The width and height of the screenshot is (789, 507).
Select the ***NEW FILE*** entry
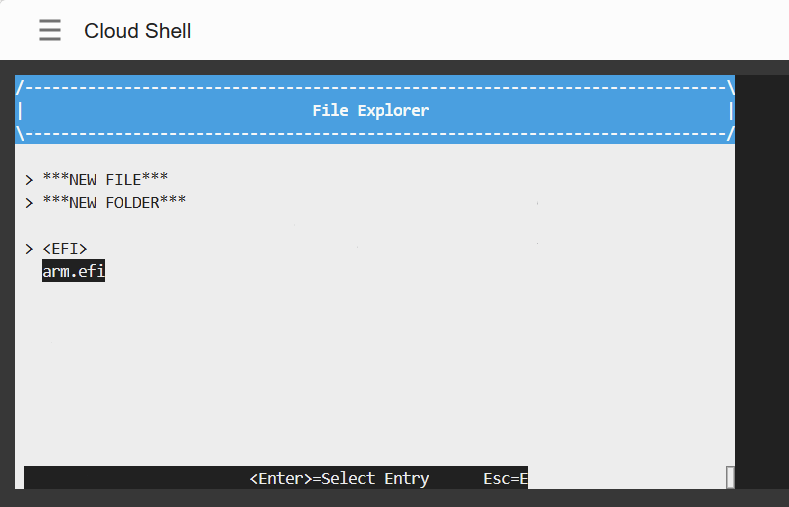tap(105, 179)
